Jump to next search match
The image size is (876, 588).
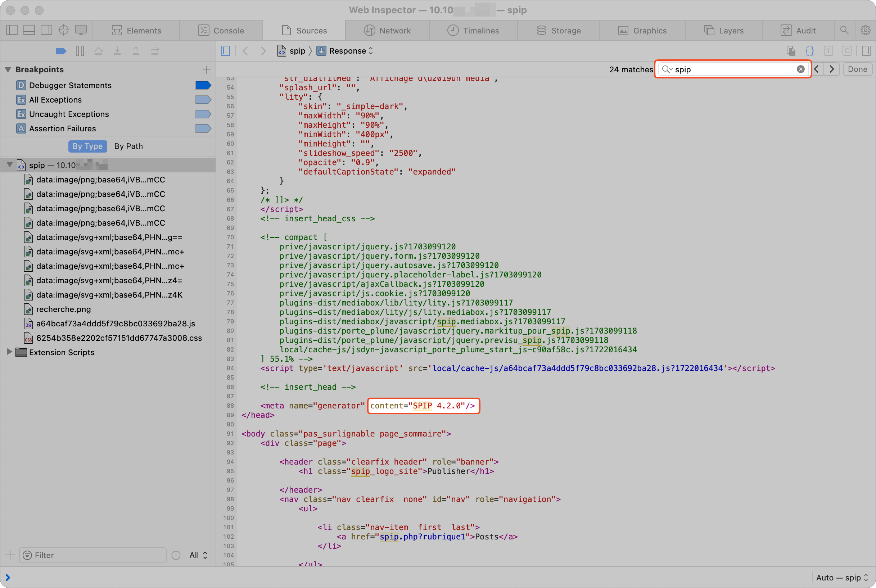click(832, 69)
